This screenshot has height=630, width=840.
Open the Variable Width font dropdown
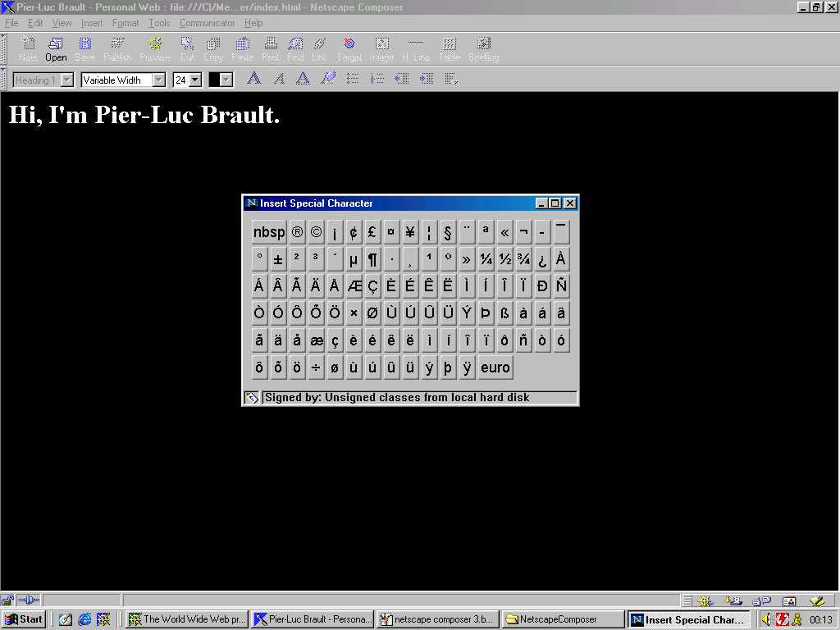(x=123, y=80)
